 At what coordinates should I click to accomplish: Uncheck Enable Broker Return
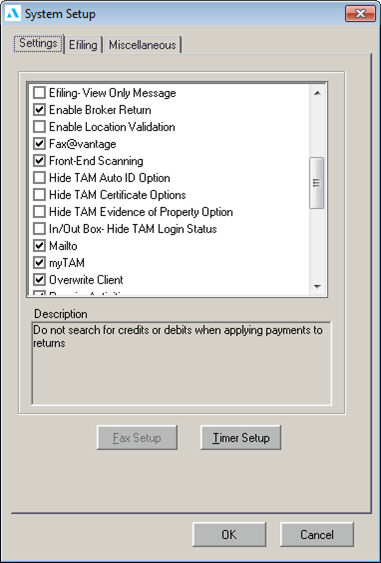(39, 110)
